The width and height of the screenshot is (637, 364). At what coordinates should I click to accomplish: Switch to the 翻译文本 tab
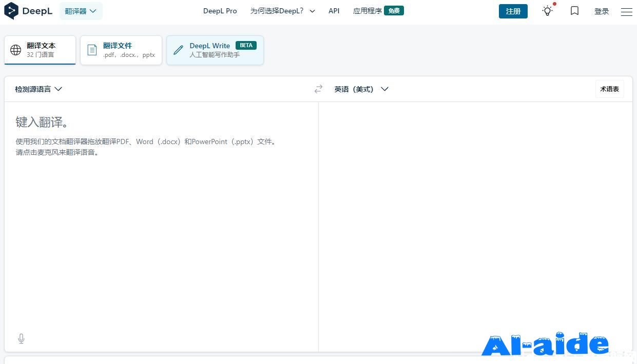coord(40,50)
